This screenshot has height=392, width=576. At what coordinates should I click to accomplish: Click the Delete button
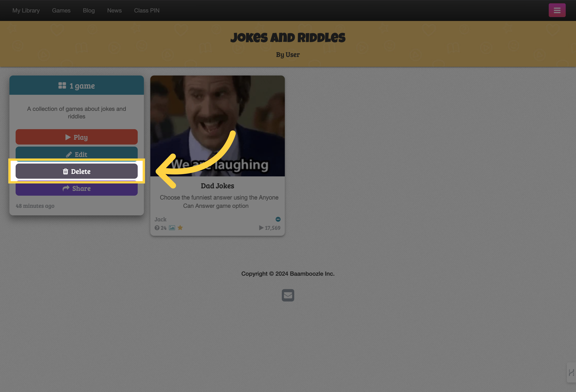tap(77, 171)
